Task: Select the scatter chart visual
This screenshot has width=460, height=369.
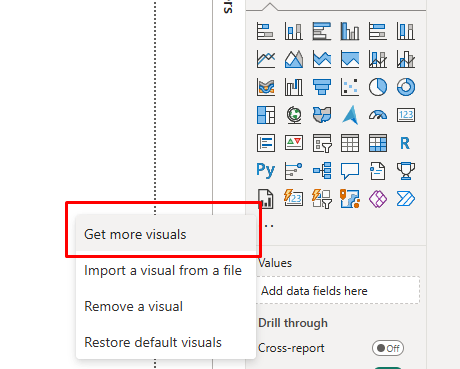Action: (x=350, y=87)
